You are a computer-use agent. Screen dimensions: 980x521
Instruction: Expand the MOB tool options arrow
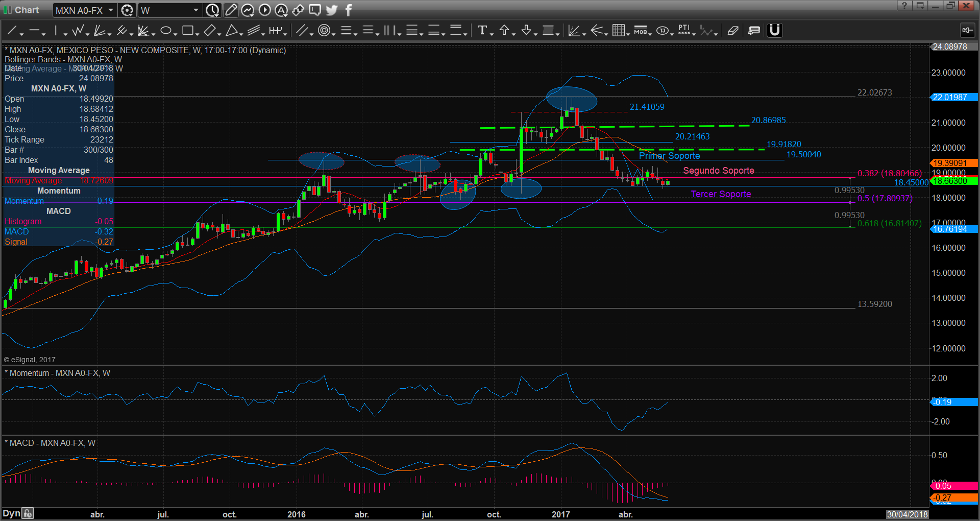[650, 34]
